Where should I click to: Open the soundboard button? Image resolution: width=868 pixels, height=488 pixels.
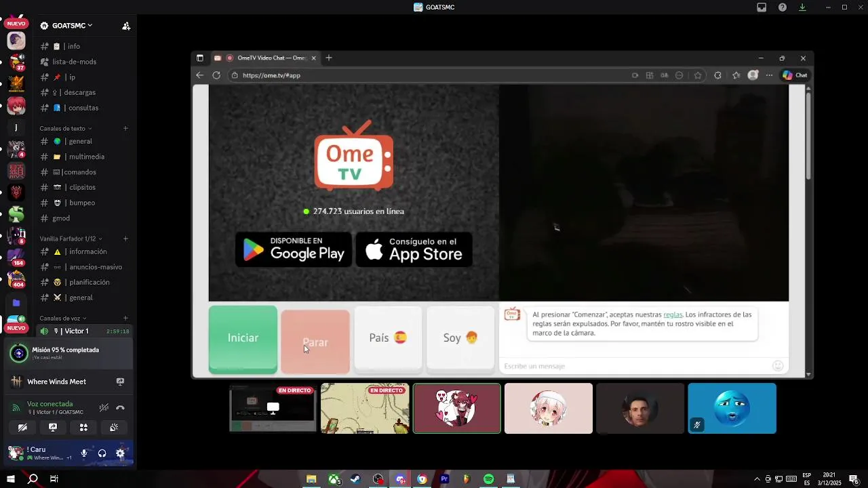click(x=114, y=428)
